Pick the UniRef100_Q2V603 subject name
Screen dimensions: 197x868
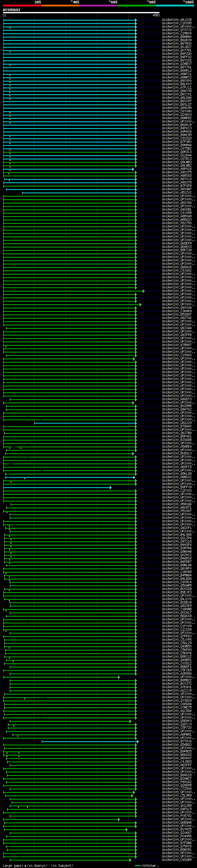click(x=177, y=115)
